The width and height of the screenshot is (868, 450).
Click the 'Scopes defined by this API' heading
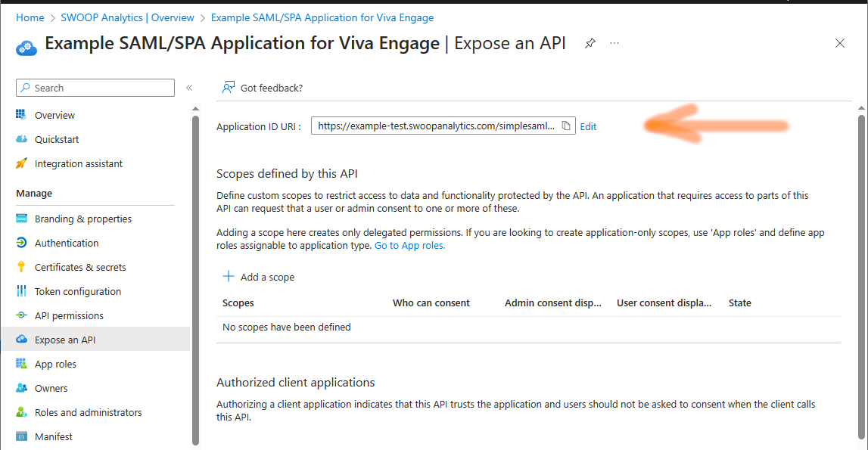pos(287,174)
